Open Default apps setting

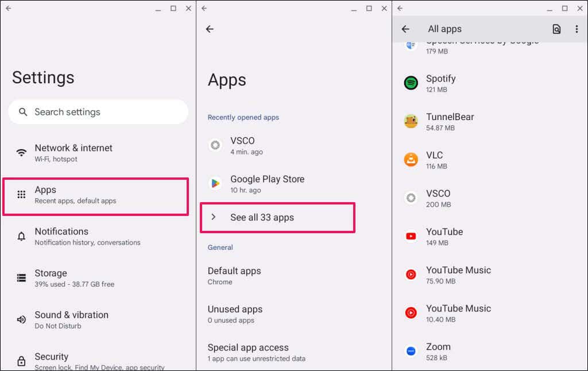pos(293,276)
